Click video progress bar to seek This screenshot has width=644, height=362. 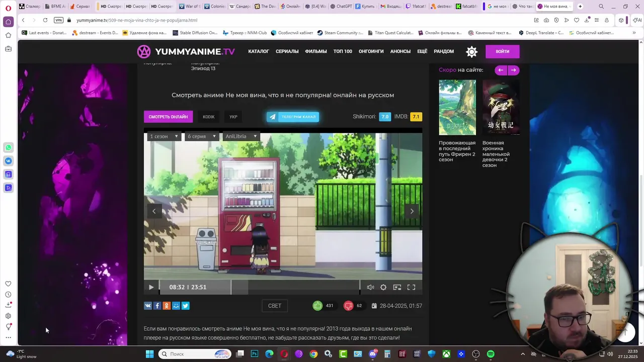[x=259, y=287]
